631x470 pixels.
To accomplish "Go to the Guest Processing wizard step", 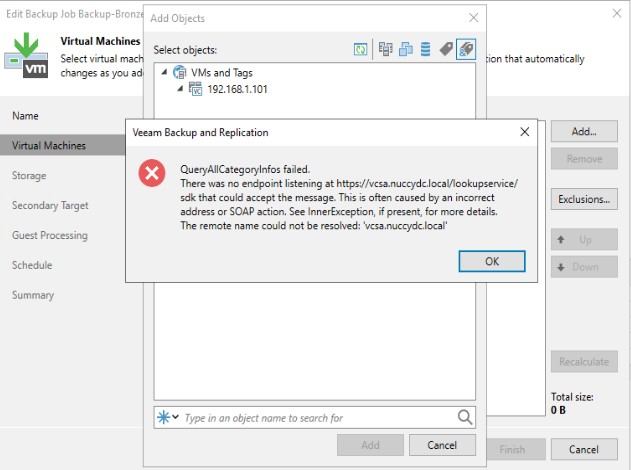I will pyautogui.click(x=50, y=235).
